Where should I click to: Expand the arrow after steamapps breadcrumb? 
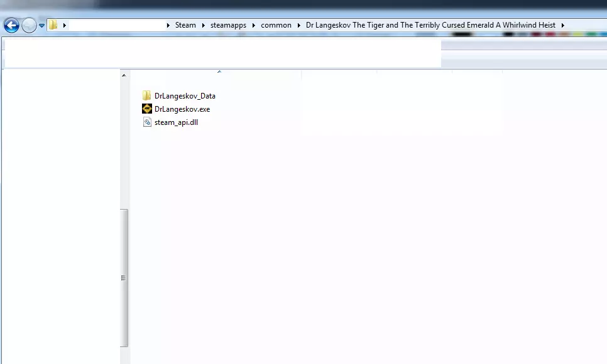[254, 25]
